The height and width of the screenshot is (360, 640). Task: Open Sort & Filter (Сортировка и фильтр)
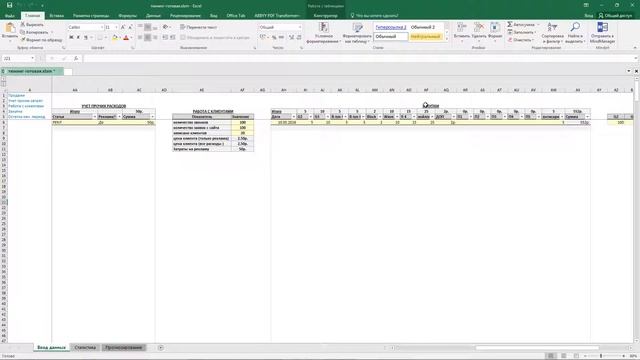[552, 33]
